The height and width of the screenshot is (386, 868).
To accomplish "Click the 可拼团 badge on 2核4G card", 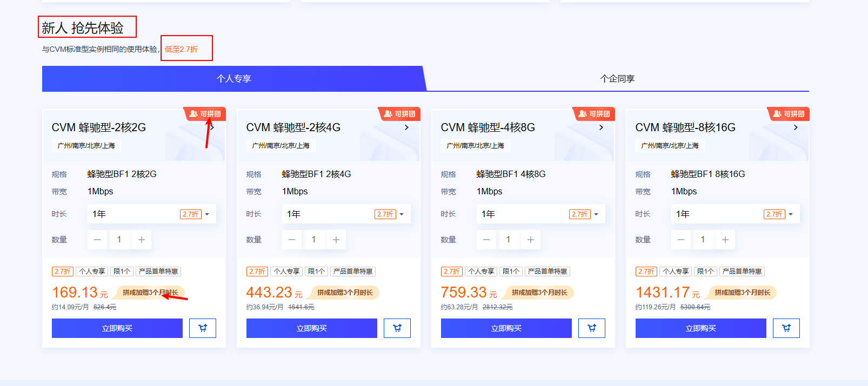I will [x=399, y=114].
